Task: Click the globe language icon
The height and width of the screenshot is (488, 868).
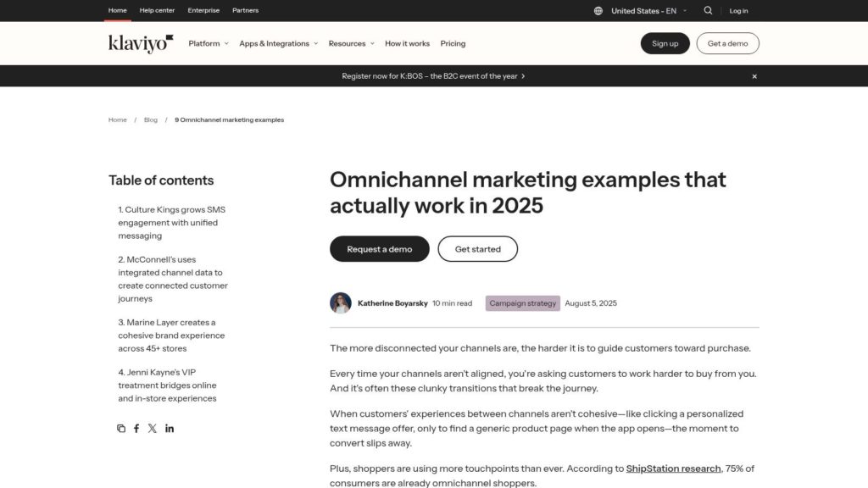Action: (x=598, y=11)
